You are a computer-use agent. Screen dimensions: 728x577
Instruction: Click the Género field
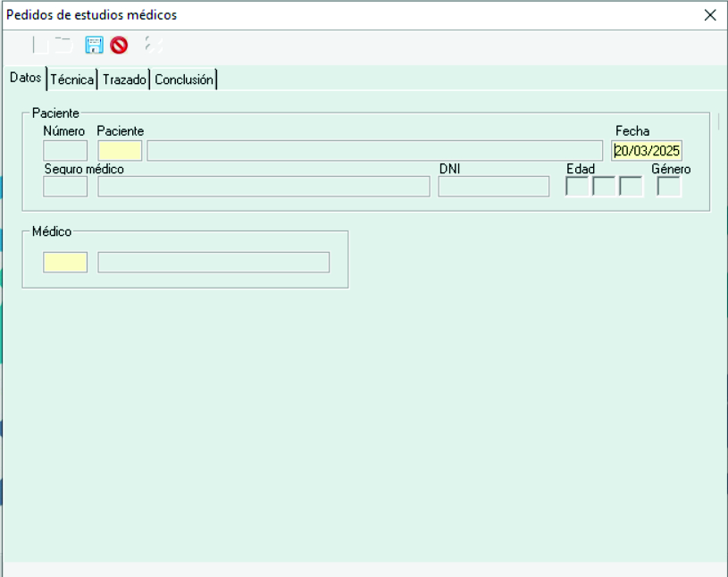click(669, 186)
